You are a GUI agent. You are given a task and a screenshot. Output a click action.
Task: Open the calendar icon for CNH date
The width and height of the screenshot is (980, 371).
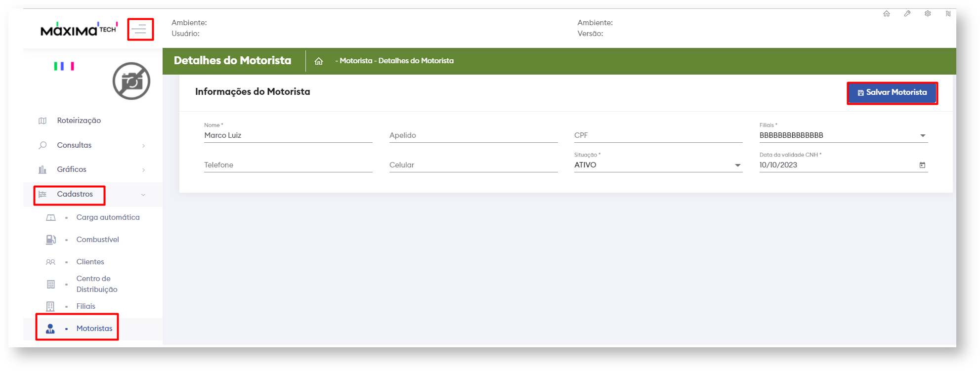coord(922,165)
